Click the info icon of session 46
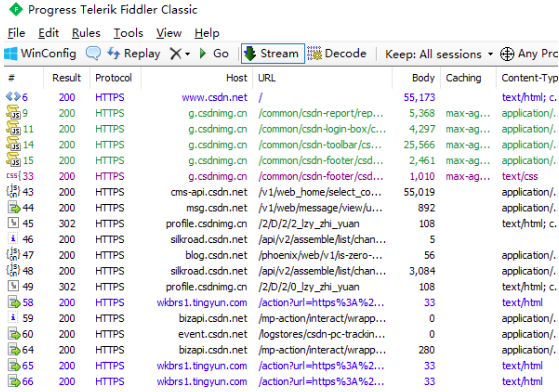Screen dimensions: 559x392 point(13,238)
